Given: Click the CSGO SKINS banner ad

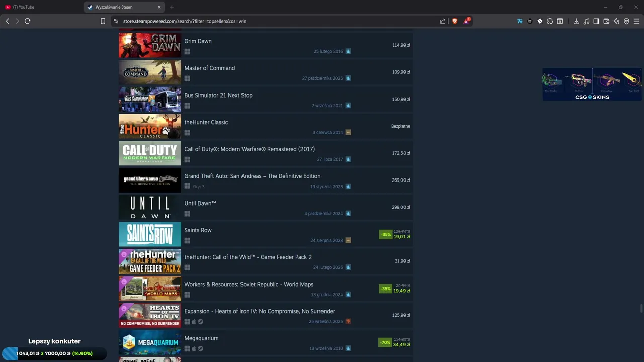Looking at the screenshot, I should point(592,84).
